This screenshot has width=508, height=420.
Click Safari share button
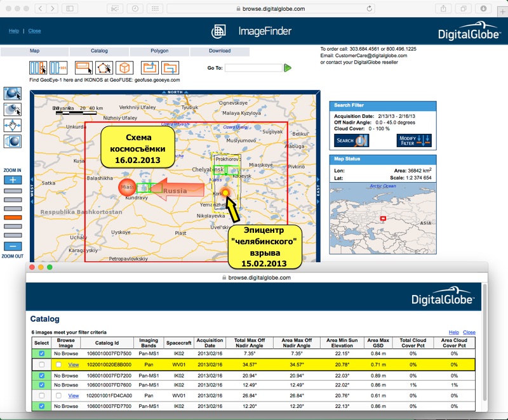coord(443,9)
